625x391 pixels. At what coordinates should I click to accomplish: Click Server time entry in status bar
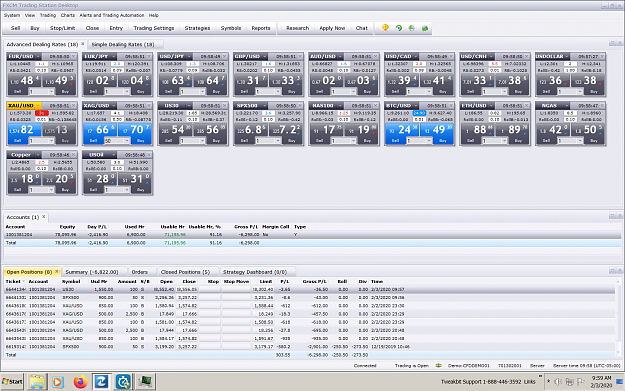pyautogui.click(x=586, y=365)
